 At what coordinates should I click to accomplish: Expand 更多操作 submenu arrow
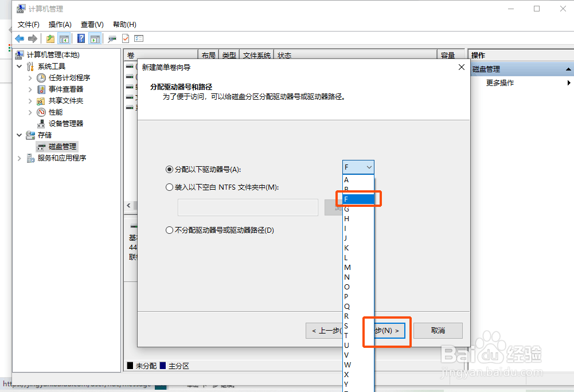tap(569, 83)
